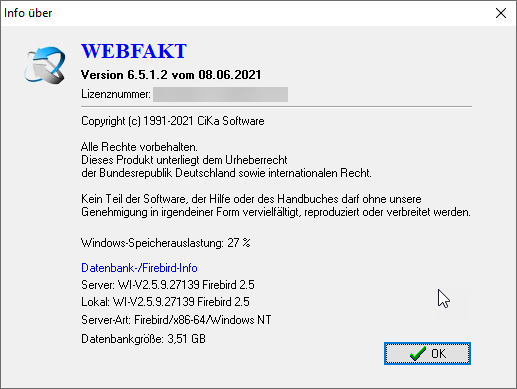Screen dimensions: 517x389
Task: Click the Lizenznummer label
Action: (x=116, y=94)
